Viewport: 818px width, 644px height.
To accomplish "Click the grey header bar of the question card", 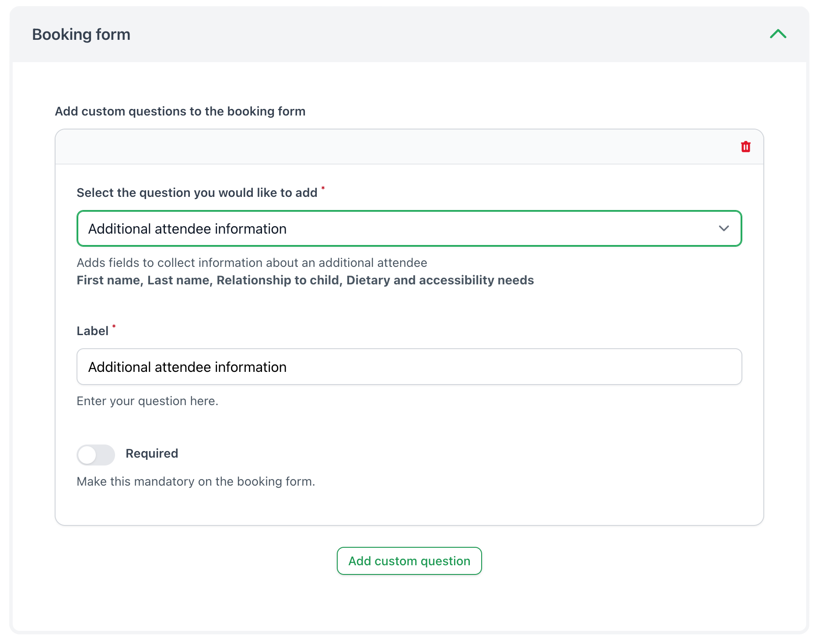I will pyautogui.click(x=394, y=147).
